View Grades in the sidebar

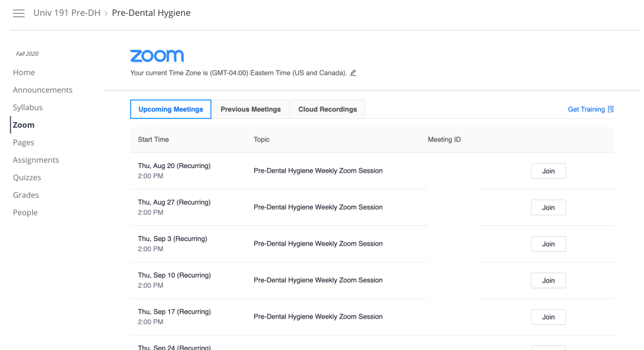coord(26,195)
